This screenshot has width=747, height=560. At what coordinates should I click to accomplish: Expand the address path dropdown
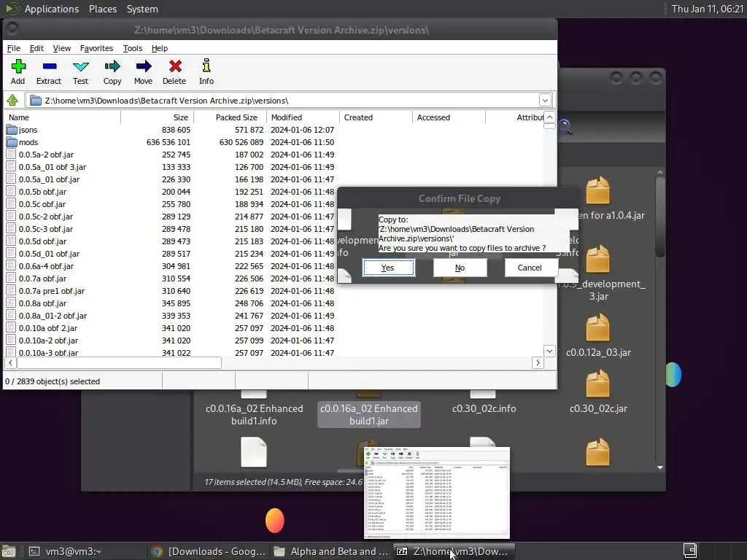546,101
